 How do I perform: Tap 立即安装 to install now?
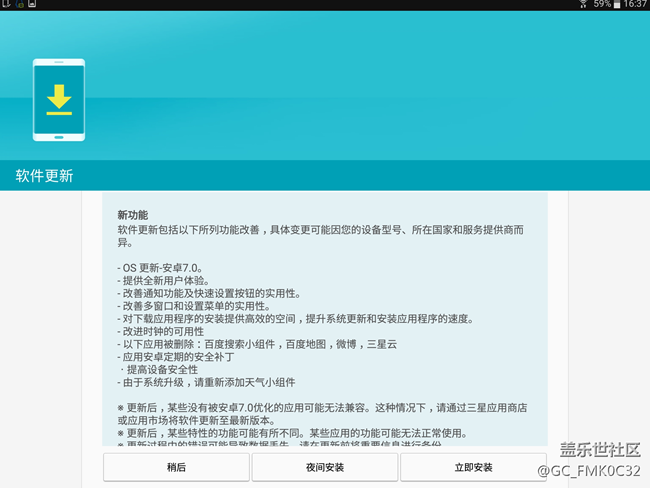473,467
